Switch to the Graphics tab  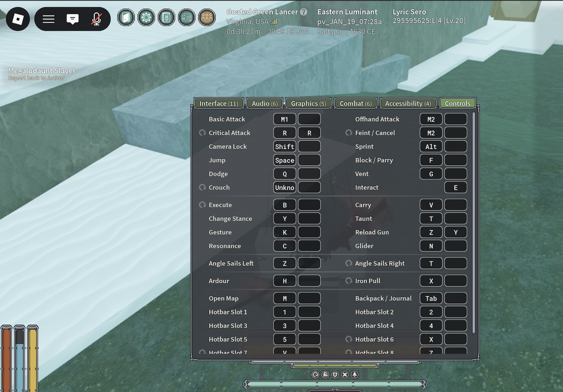(x=308, y=104)
